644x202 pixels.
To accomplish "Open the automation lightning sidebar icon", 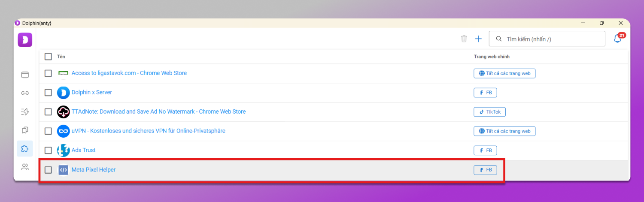I will [25, 112].
